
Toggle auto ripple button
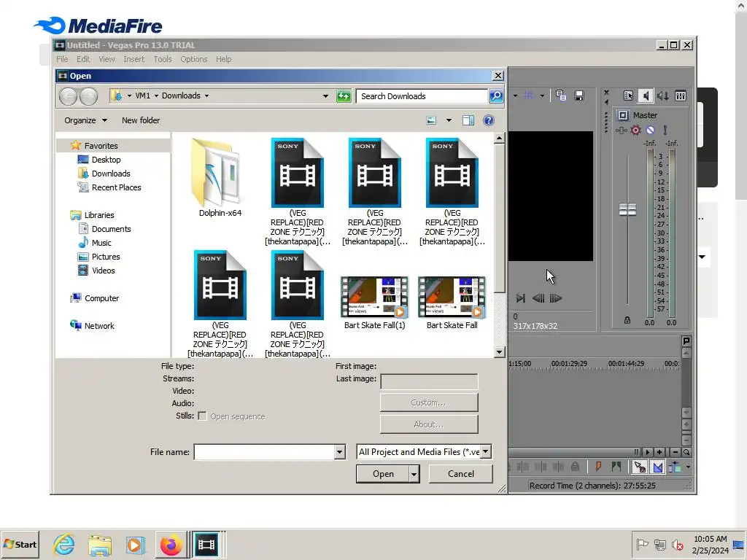point(675,467)
